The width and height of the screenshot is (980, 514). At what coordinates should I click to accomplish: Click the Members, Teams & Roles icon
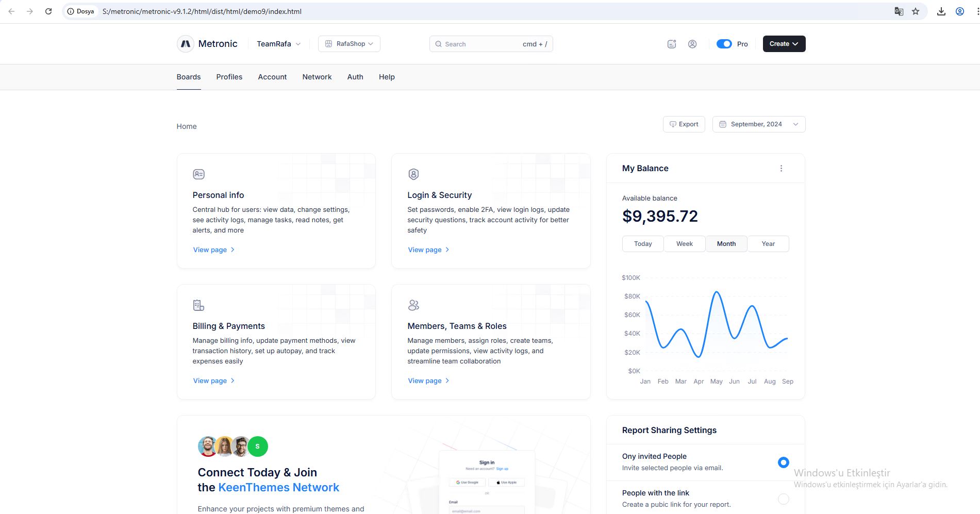413,305
